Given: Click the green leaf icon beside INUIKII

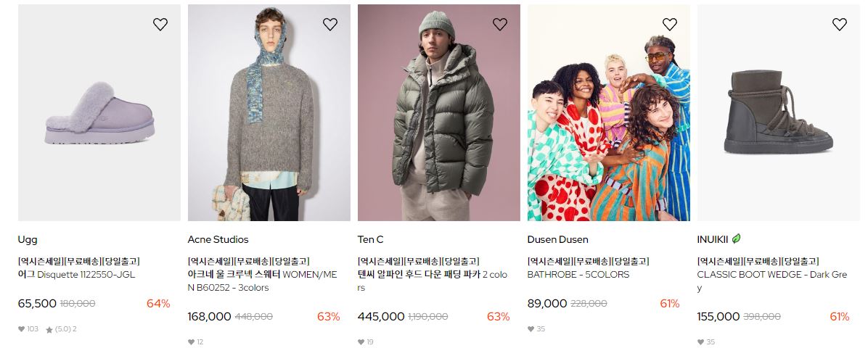Looking at the screenshot, I should [x=736, y=239].
